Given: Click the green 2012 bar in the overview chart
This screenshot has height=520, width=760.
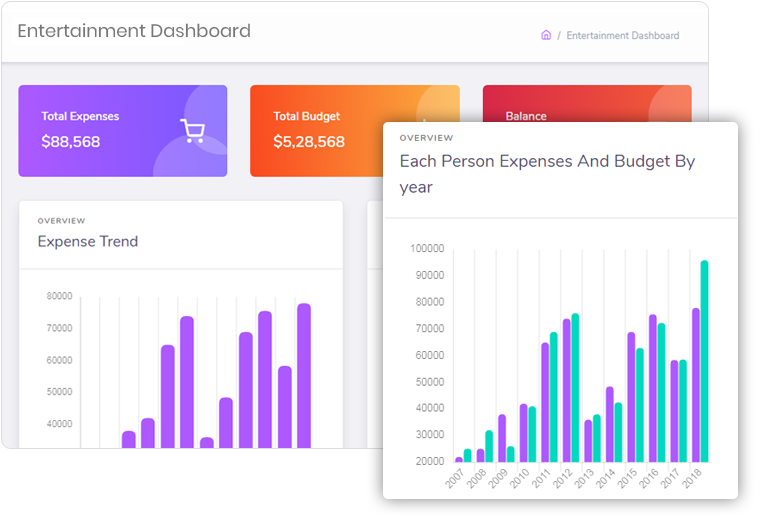Looking at the screenshot, I should coord(575,388).
